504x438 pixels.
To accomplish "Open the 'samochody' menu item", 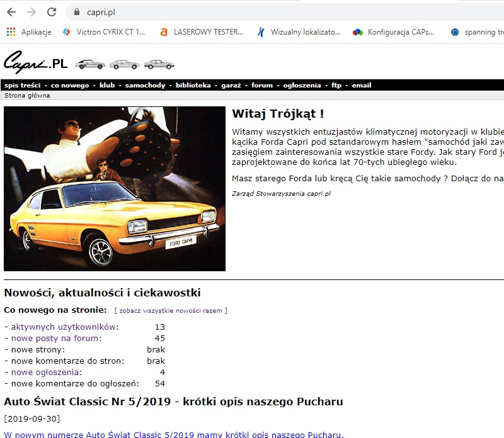I will tap(145, 85).
